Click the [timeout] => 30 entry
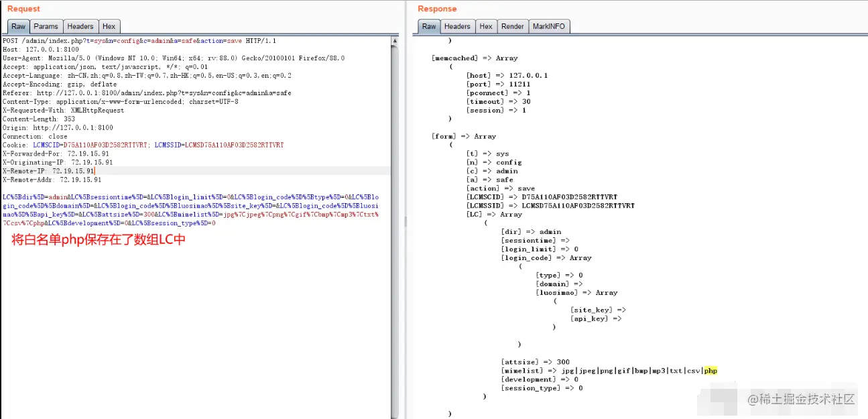This screenshot has width=868, height=419. click(x=498, y=101)
